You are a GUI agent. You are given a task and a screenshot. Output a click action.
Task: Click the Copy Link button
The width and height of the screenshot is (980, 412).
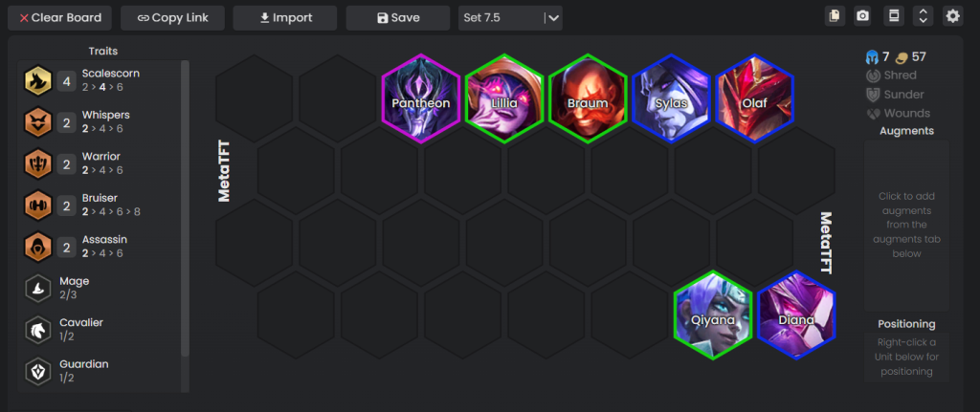172,18
